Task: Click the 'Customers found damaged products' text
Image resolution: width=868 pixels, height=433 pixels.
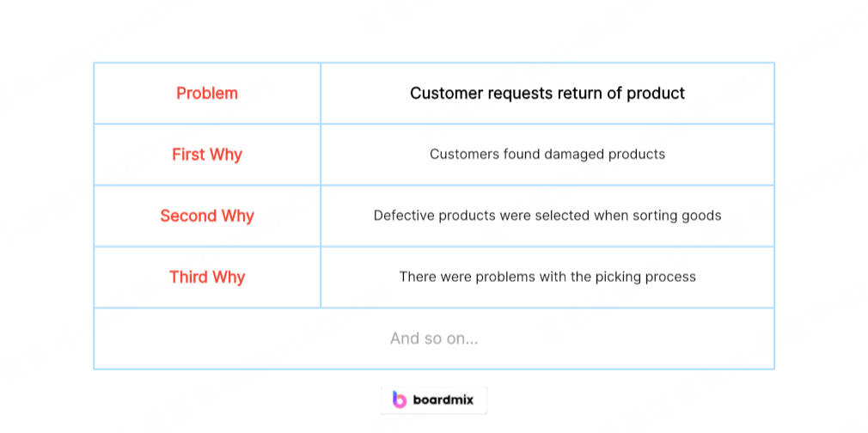Action: tap(547, 154)
